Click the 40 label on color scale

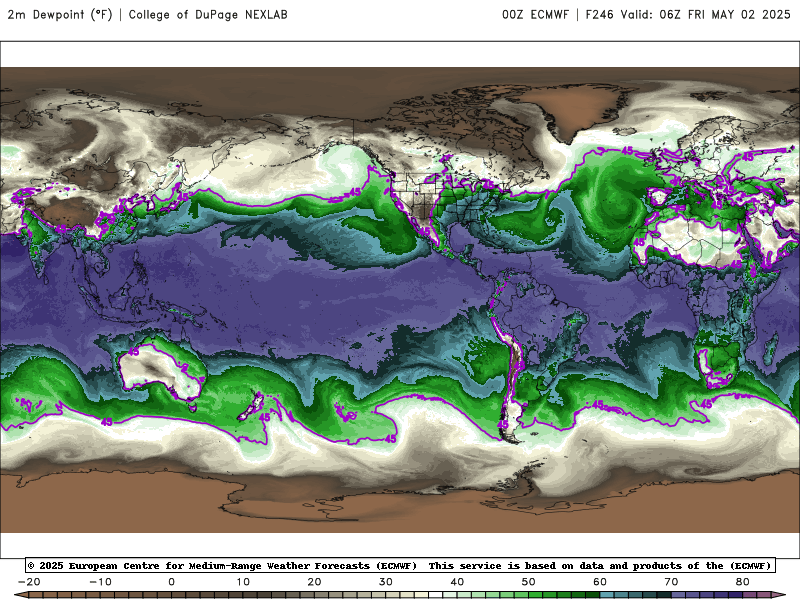pos(457,582)
